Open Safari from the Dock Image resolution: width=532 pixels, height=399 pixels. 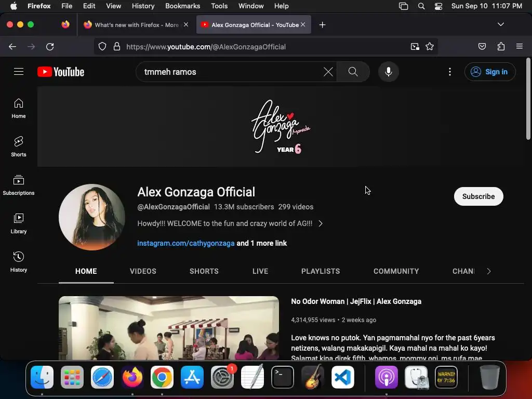[x=102, y=377]
